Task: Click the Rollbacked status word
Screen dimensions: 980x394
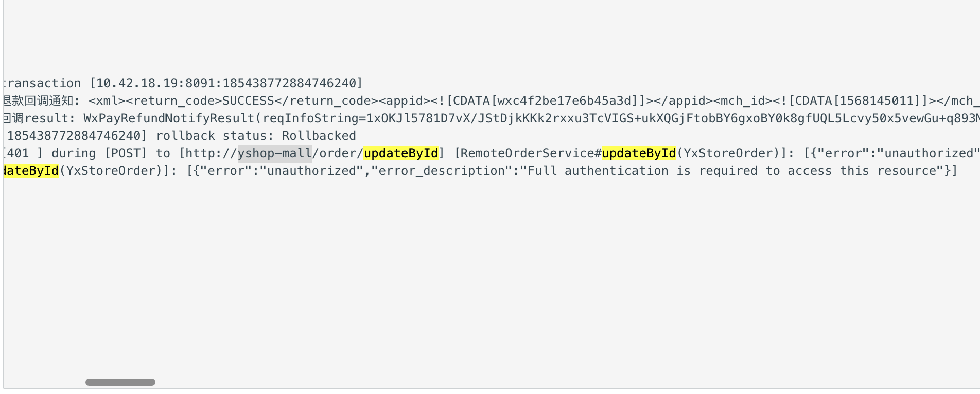Action: [x=319, y=136]
